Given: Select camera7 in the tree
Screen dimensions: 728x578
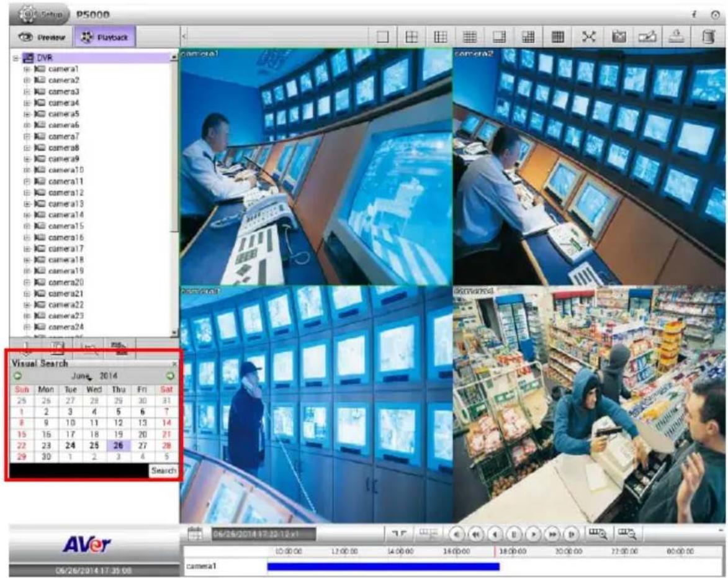Looking at the screenshot, I should 63,137.
